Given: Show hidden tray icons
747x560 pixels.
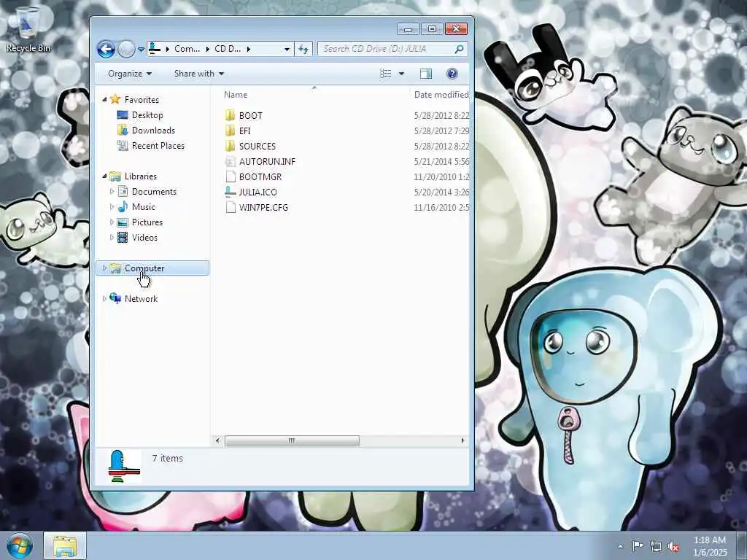Looking at the screenshot, I should [x=620, y=546].
